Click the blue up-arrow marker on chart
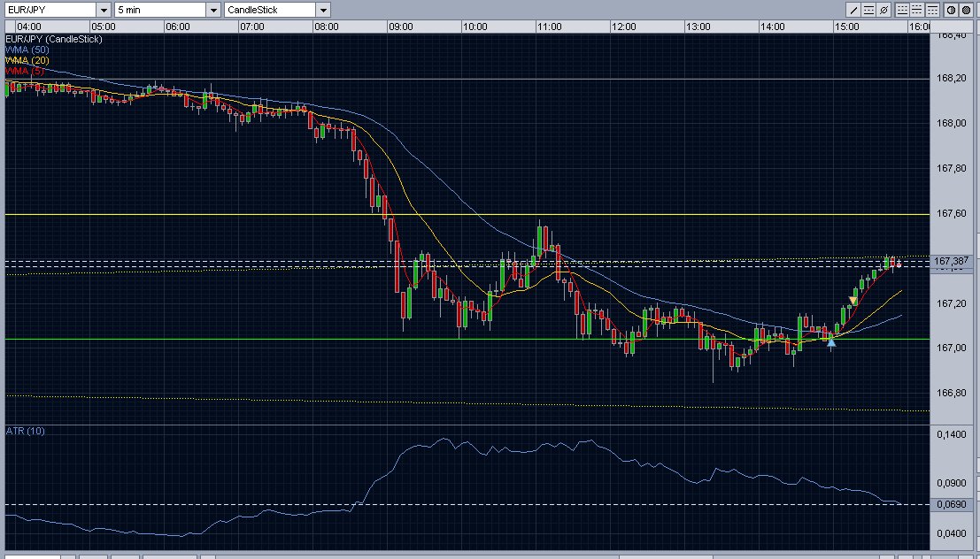980x559 pixels. (x=830, y=342)
